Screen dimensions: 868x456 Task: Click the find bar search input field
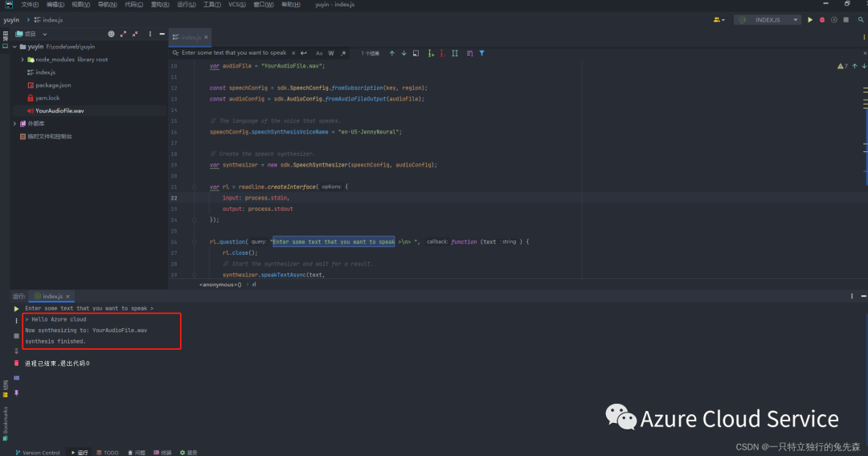pos(234,53)
